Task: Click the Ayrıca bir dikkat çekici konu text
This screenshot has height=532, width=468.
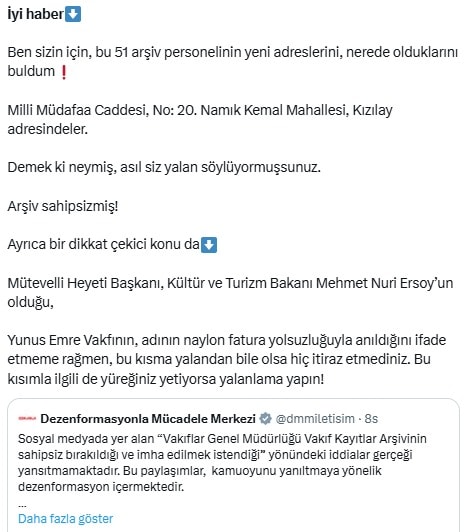Action: (104, 244)
